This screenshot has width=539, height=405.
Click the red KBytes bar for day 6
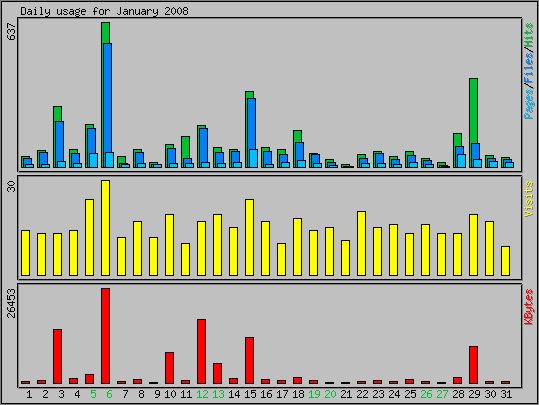(106, 336)
